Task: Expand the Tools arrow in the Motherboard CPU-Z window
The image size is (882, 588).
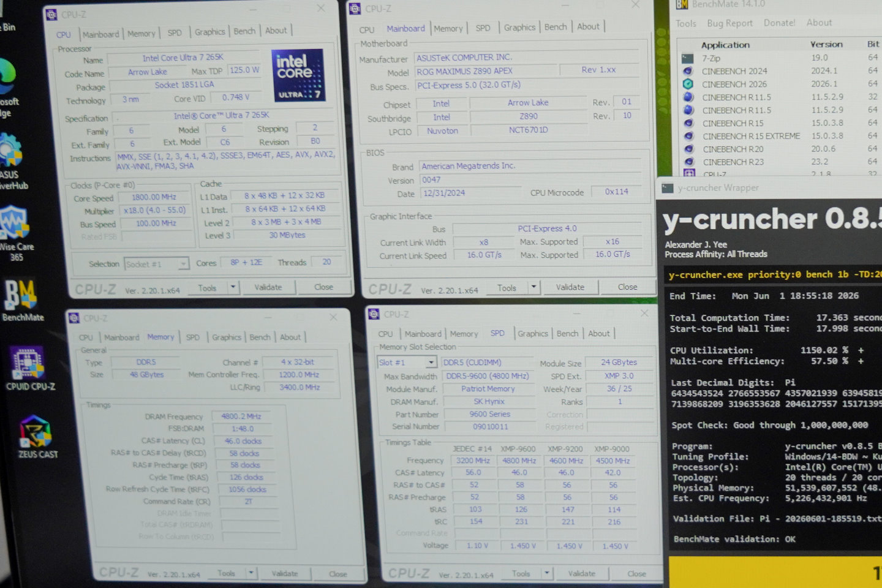Action: coord(533,287)
